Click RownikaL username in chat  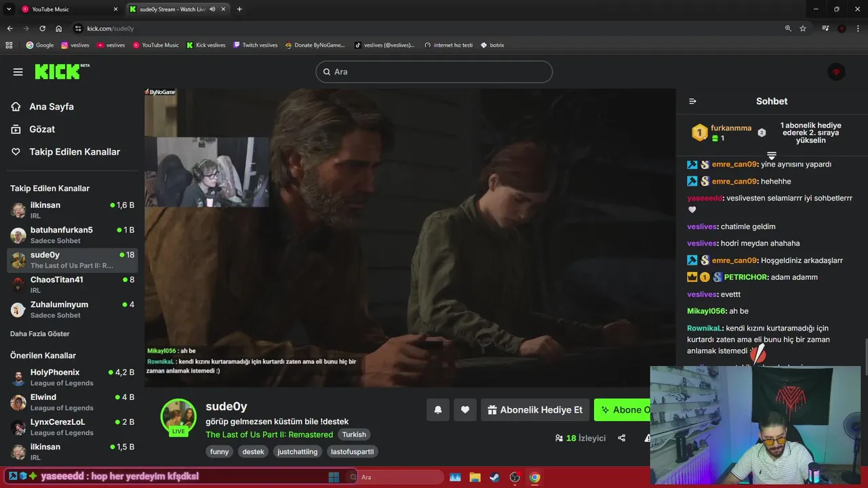pyautogui.click(x=705, y=328)
